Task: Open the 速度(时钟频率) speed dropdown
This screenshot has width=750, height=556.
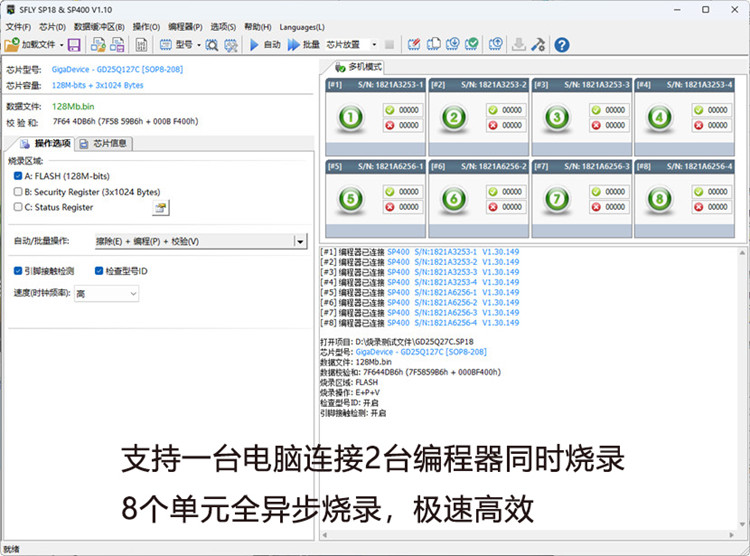Action: [x=106, y=293]
